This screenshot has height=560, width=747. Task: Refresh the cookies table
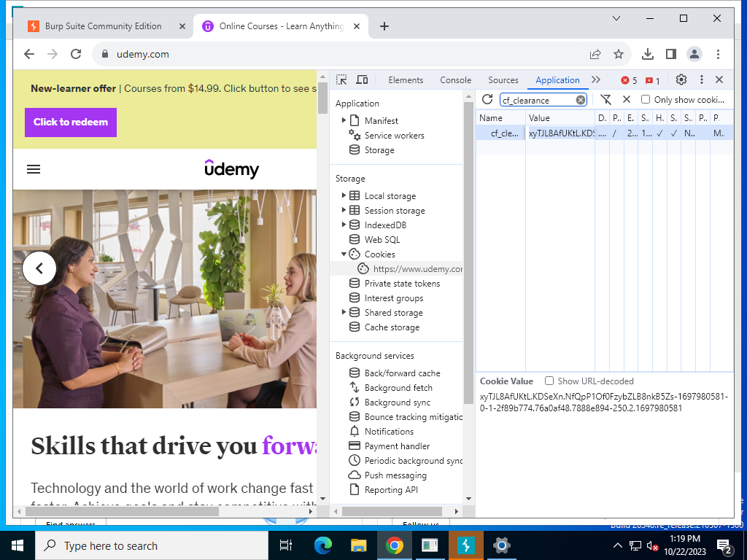pyautogui.click(x=487, y=99)
